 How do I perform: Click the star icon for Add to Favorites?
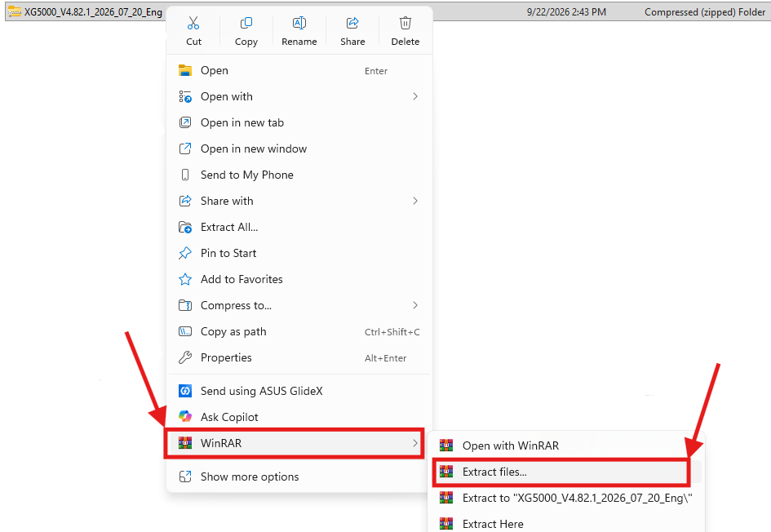(185, 279)
